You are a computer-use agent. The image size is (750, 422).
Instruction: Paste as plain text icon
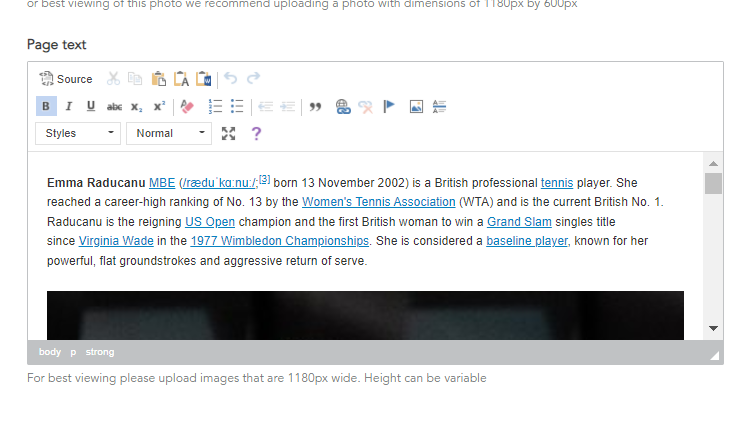coord(181,79)
